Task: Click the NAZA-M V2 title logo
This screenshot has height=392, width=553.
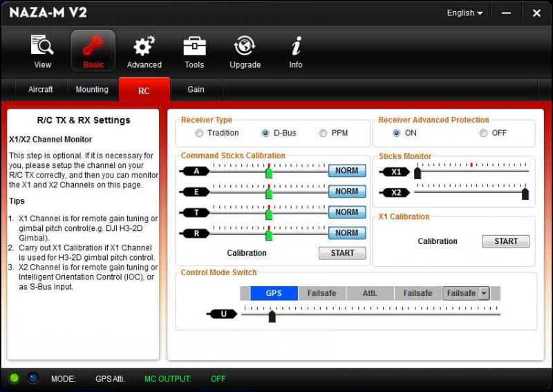Action: click(x=48, y=12)
